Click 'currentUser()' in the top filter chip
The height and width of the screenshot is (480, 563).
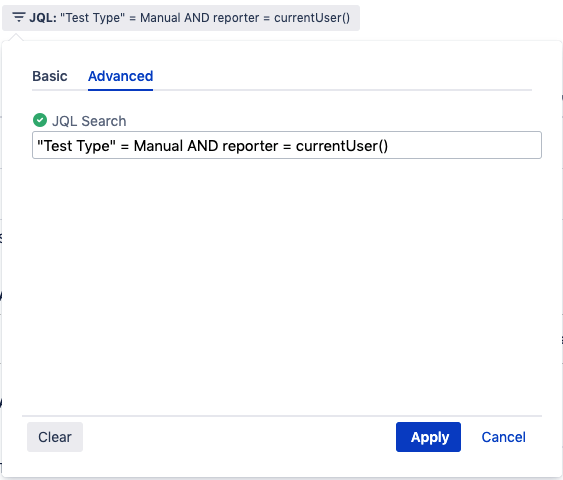[312, 18]
